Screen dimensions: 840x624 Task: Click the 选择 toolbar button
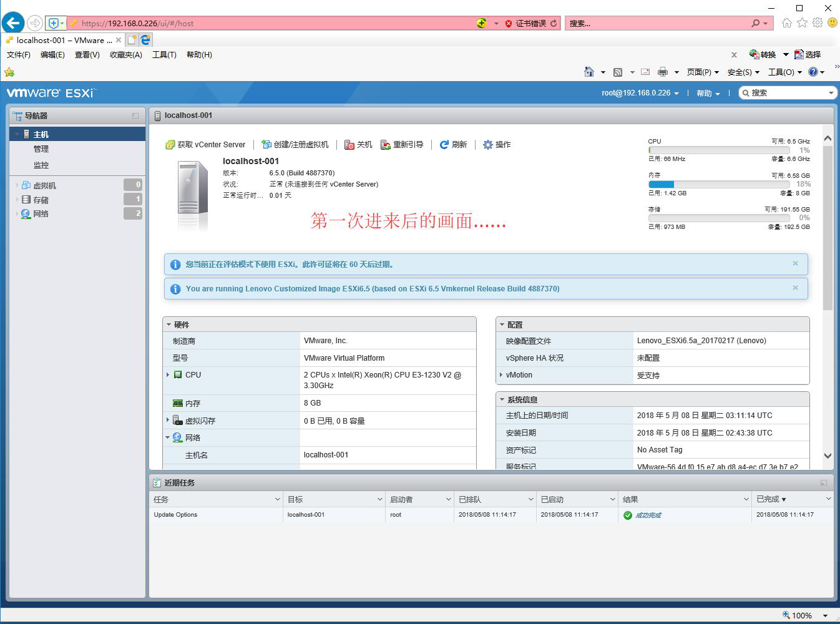point(808,55)
